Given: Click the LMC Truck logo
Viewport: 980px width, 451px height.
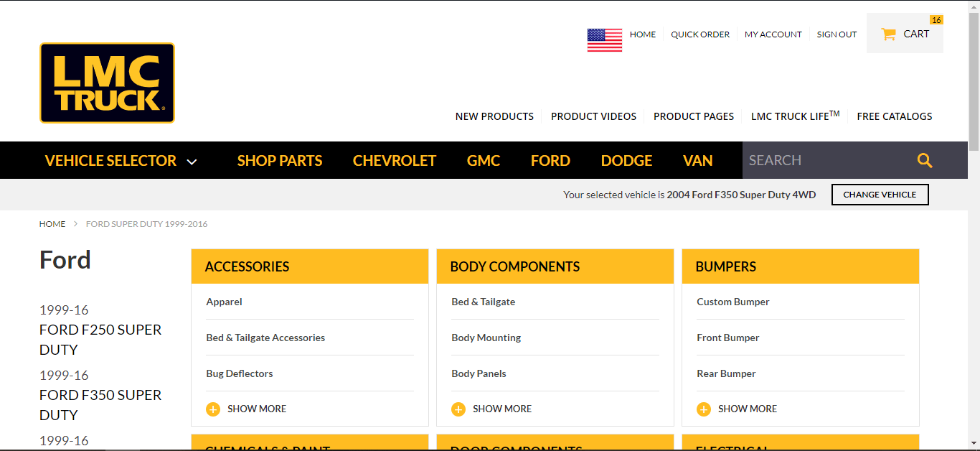Looking at the screenshot, I should (x=107, y=83).
